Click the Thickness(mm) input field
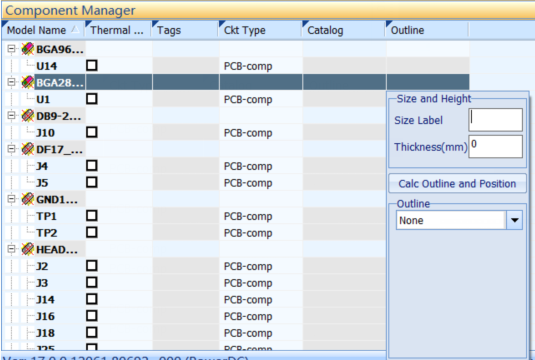Screen dimensions: 535x360 tap(495, 147)
